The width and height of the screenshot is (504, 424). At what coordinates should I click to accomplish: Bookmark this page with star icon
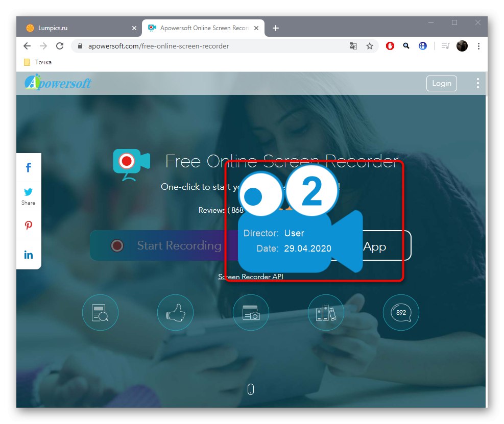[370, 46]
